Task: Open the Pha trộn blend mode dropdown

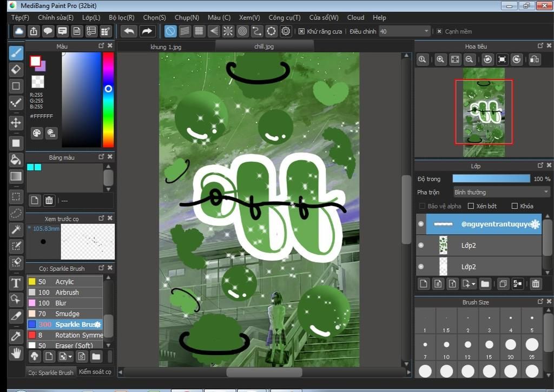Action: click(x=502, y=192)
